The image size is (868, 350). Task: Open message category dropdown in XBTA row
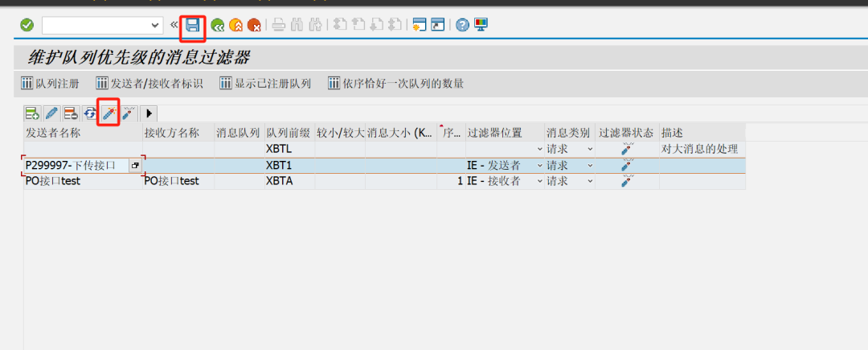[x=590, y=181]
